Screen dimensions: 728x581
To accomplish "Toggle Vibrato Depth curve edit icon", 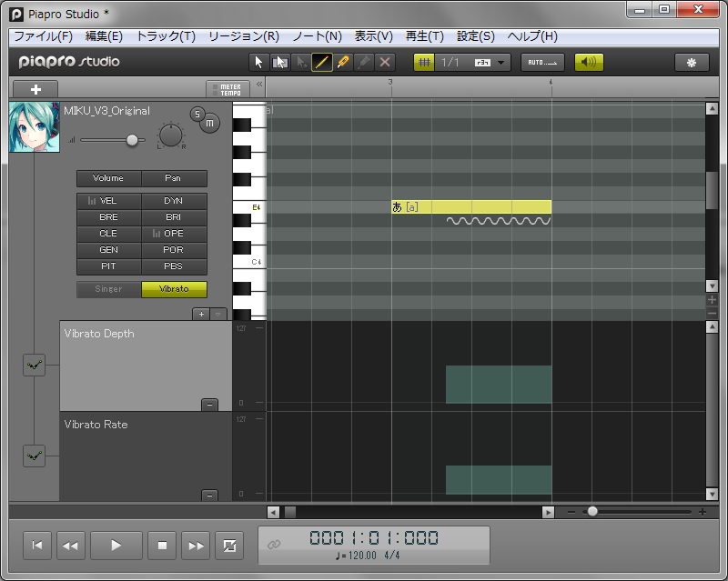I will point(35,366).
